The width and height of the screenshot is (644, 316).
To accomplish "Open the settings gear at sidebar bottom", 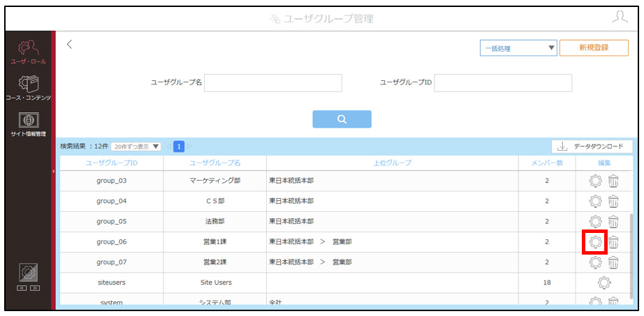I will pos(29,272).
